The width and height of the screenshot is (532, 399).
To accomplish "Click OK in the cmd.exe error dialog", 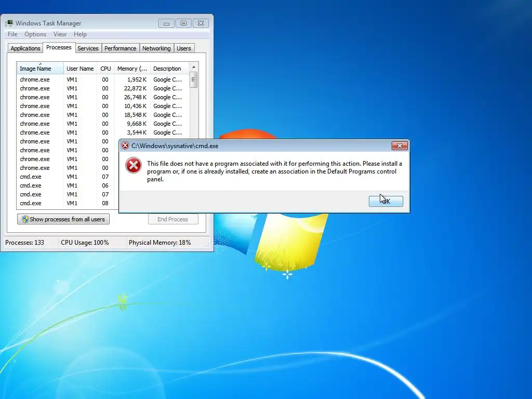I will pyautogui.click(x=386, y=201).
